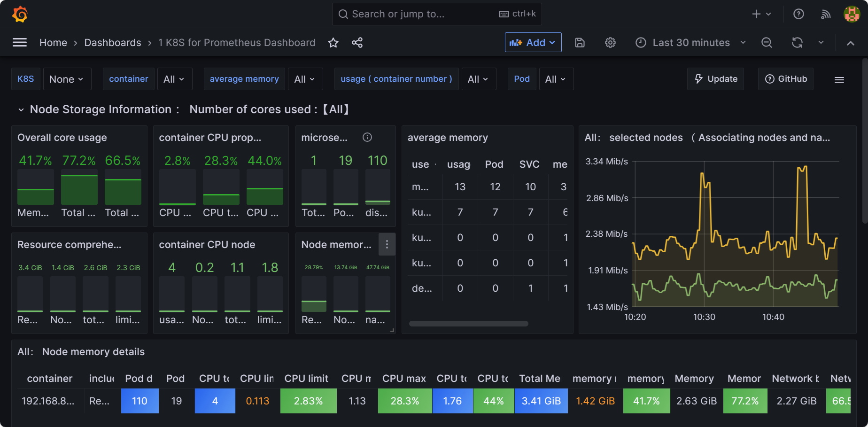Refresh the dashboard now
Image resolution: width=868 pixels, height=427 pixels.
point(797,43)
